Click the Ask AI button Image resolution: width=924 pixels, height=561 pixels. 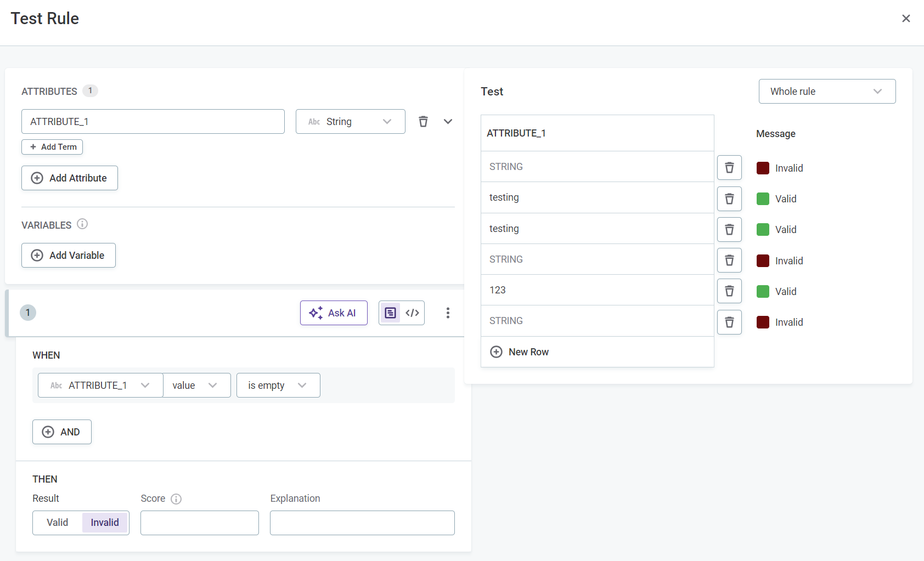click(x=334, y=313)
